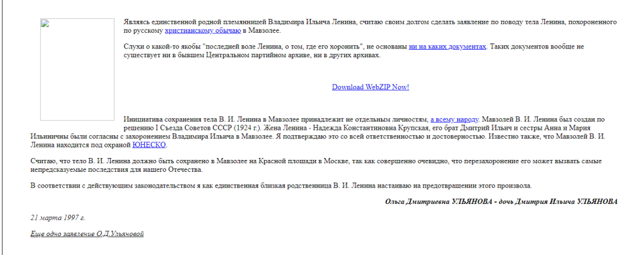The image size is (644, 255).
Task: Open the ЮНЕСКО hyperlink
Action: click(150, 144)
